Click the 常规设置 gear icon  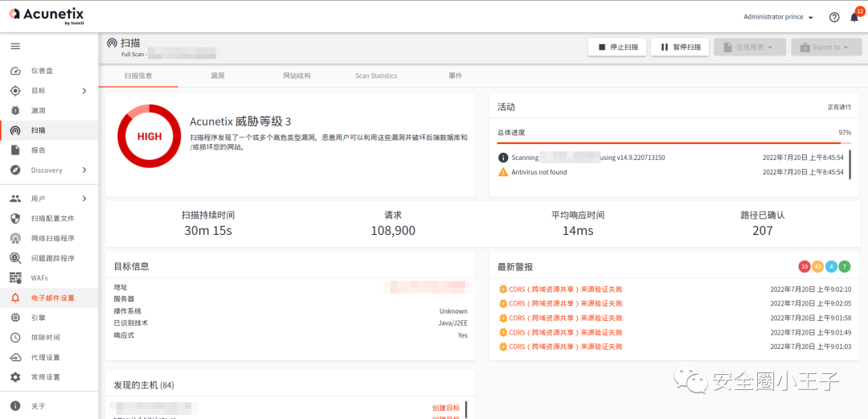[x=15, y=377]
